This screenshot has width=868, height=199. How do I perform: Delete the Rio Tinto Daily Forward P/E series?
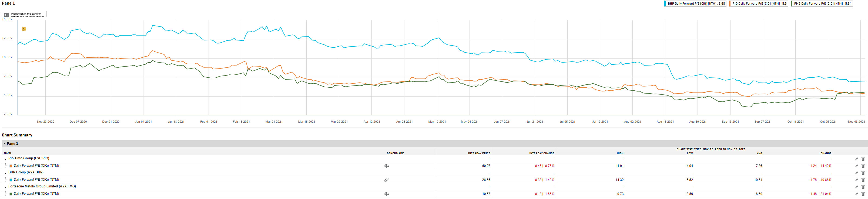863,166
